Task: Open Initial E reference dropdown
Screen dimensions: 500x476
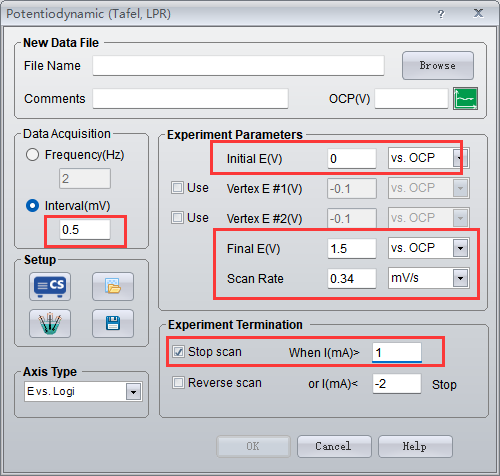Action: pyautogui.click(x=460, y=158)
